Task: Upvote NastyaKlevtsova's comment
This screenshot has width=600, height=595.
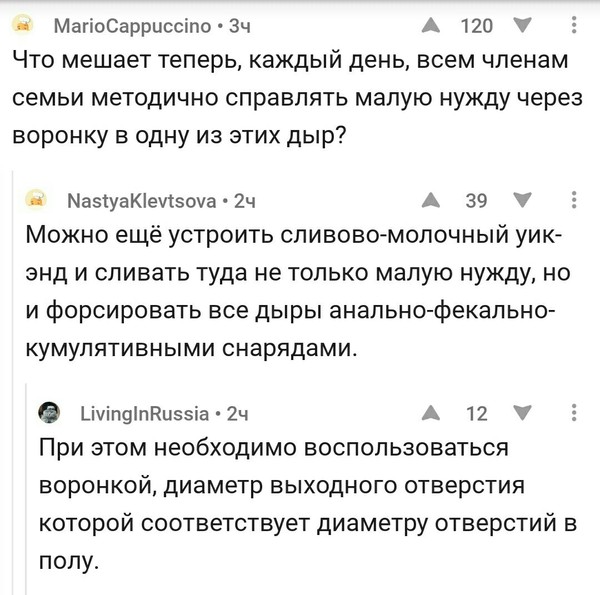Action: (x=432, y=200)
